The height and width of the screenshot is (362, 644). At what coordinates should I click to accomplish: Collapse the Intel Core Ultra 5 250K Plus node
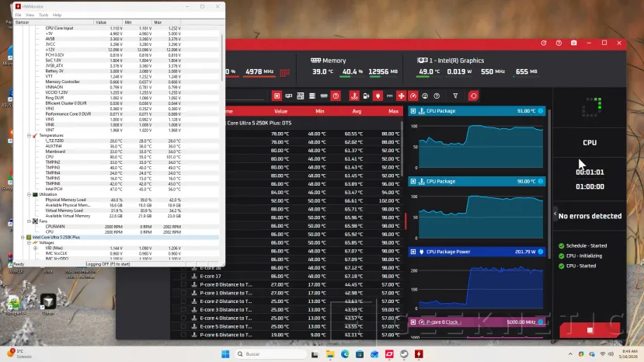23,237
